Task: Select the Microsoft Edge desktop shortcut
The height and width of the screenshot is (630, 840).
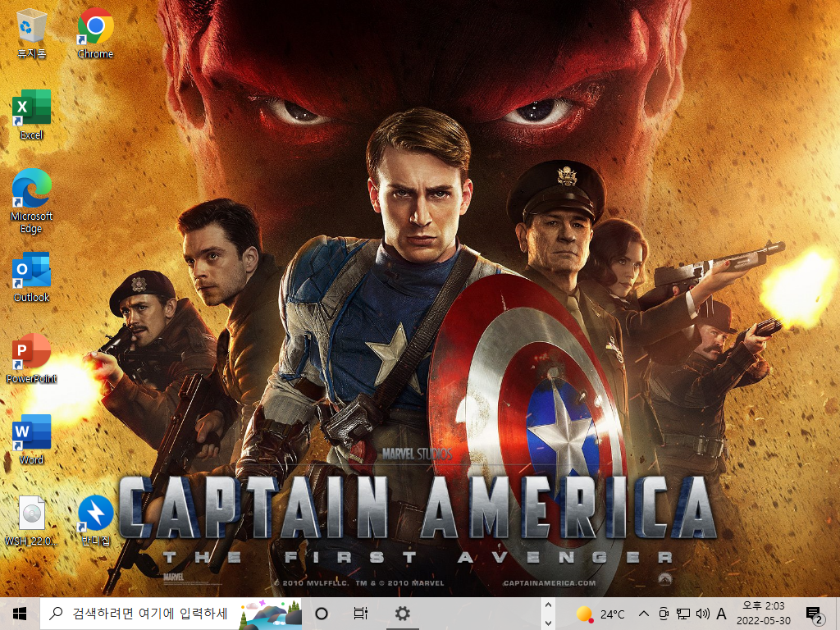Action: click(32, 202)
